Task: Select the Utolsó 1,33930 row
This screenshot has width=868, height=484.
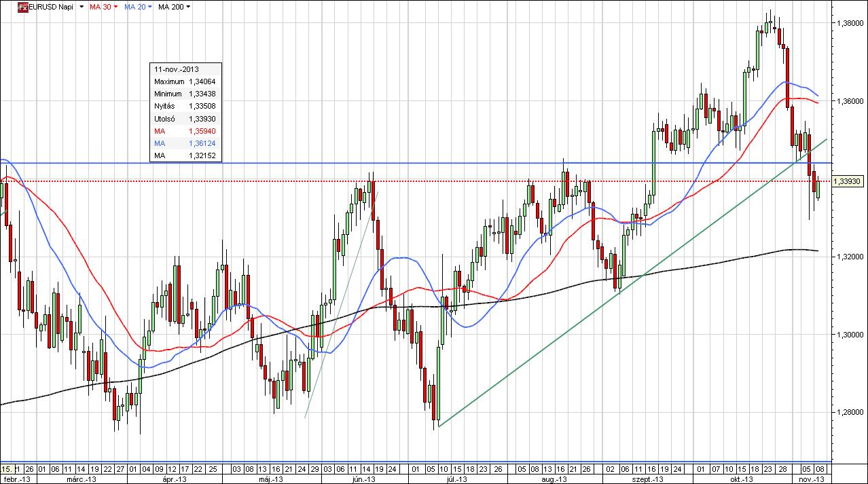Action: click(x=185, y=119)
